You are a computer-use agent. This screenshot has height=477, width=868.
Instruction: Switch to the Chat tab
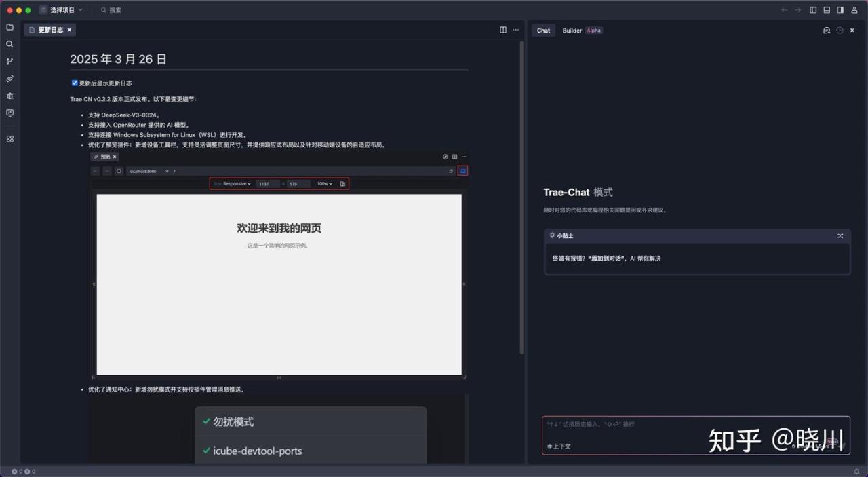tap(544, 31)
